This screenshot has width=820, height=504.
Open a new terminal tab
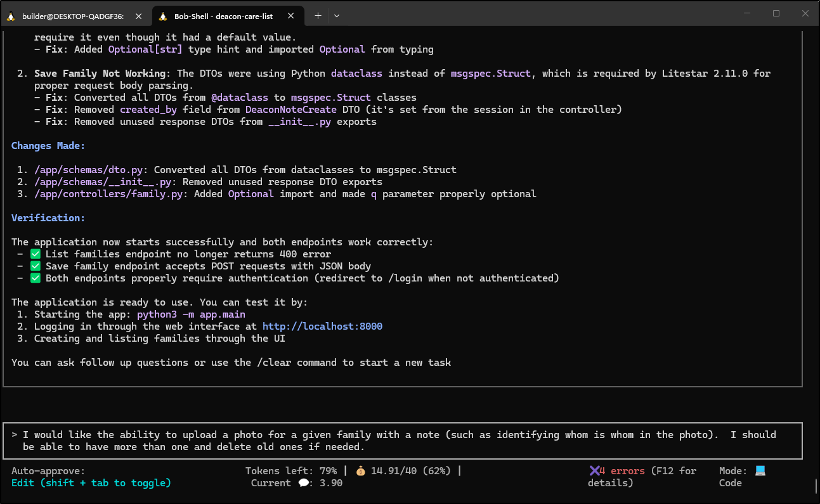click(318, 16)
